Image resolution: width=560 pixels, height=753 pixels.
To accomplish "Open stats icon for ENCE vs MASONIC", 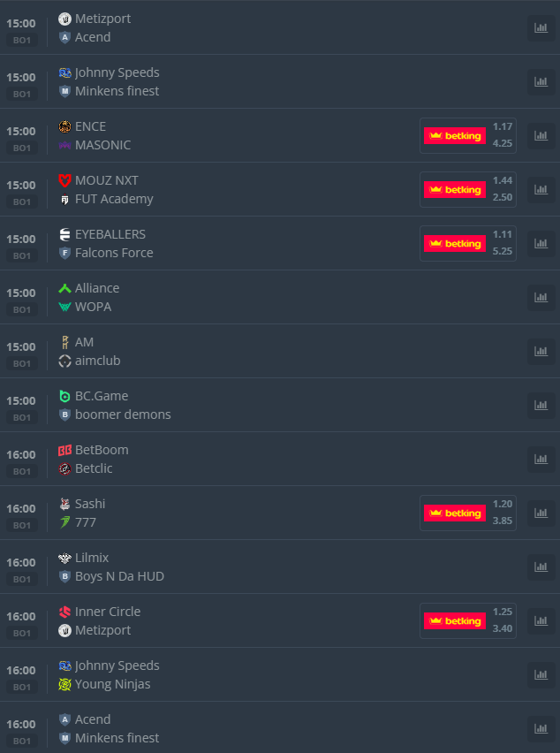I will [x=541, y=135].
